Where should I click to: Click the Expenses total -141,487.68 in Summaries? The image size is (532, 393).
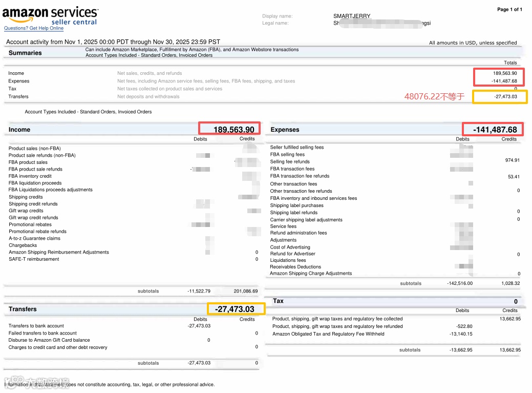tap(504, 81)
